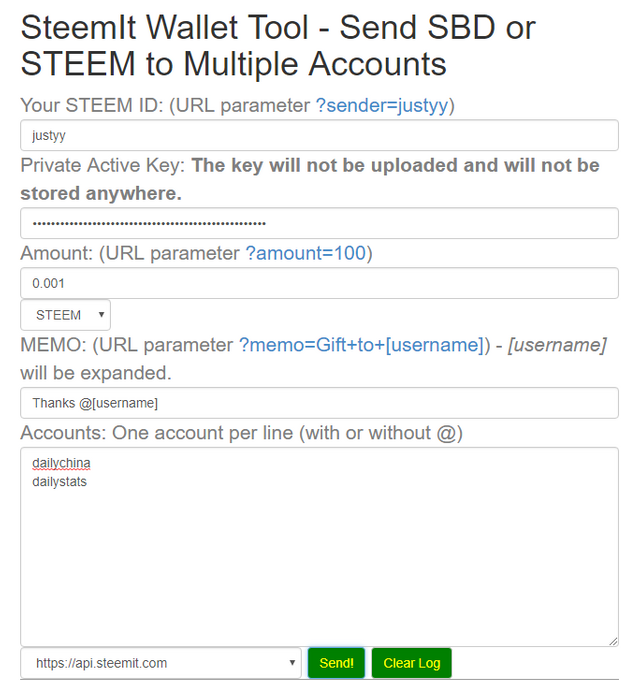The width and height of the screenshot is (640, 680).
Task: Click the Amount field showing 0.001
Action: (319, 283)
